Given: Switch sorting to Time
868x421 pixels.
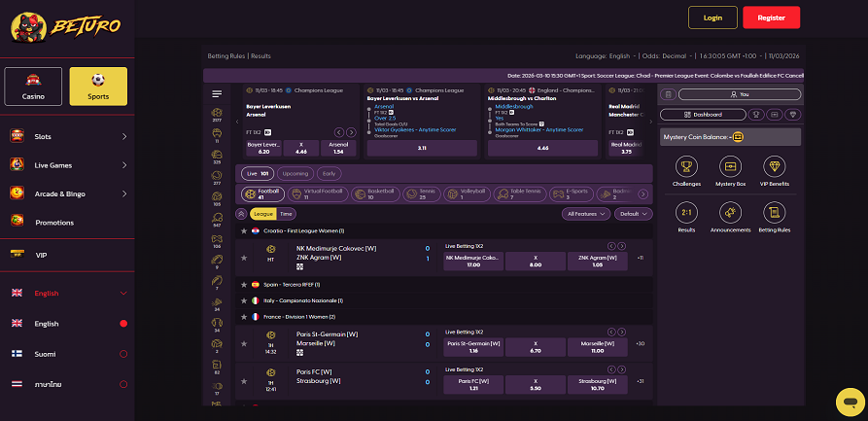Looking at the screenshot, I should (286, 214).
